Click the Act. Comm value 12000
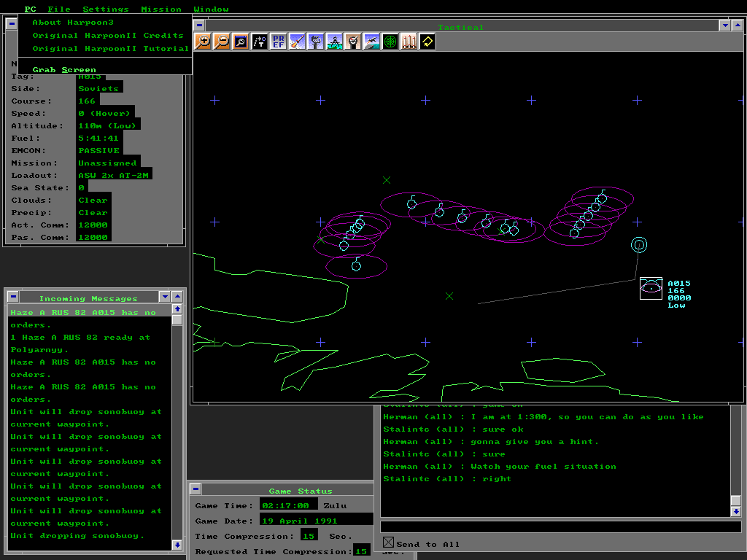This screenshot has height=560, width=747. coord(93,225)
